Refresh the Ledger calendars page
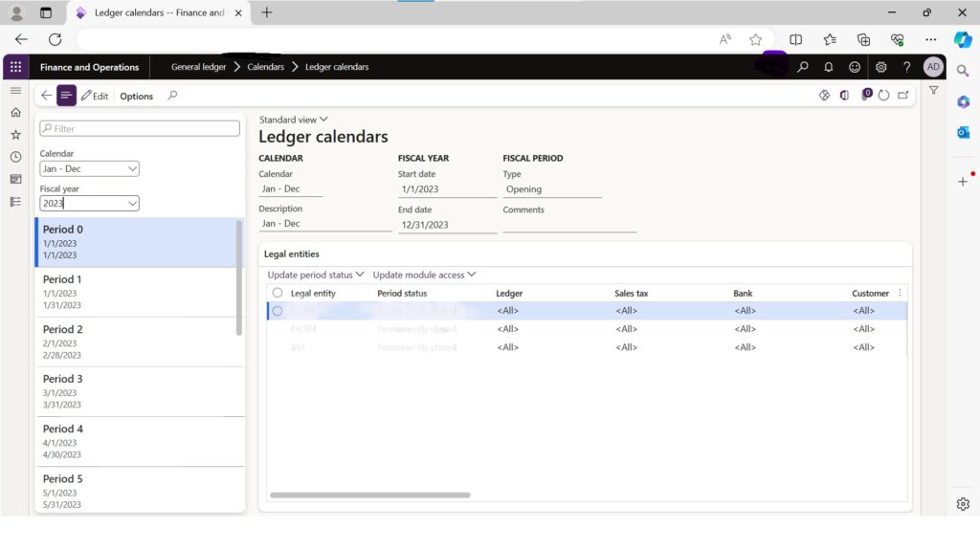 (x=883, y=96)
